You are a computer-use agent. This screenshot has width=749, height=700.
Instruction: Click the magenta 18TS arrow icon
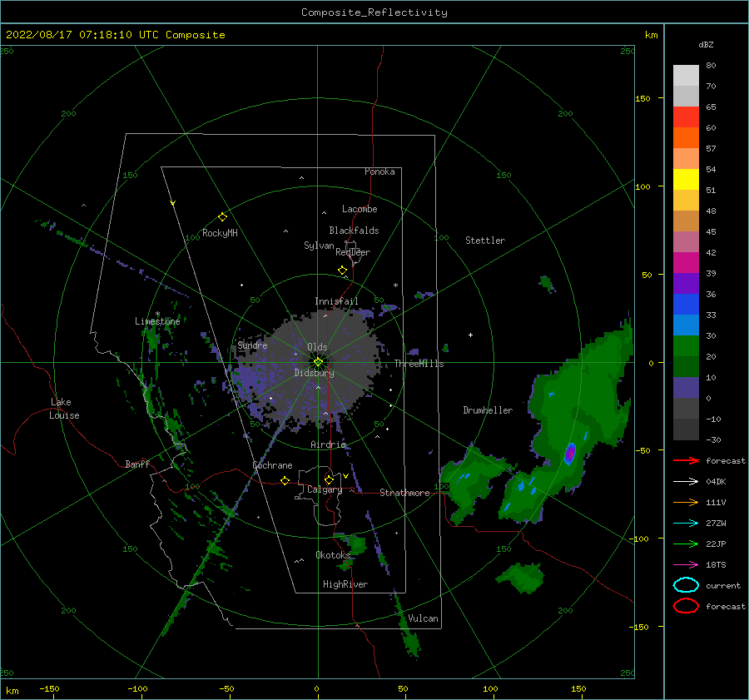[686, 565]
